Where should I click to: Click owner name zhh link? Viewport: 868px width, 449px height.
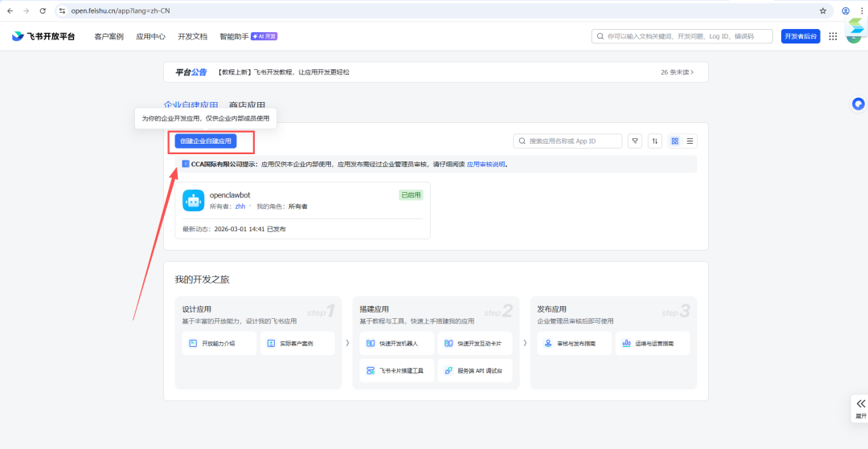(240, 206)
